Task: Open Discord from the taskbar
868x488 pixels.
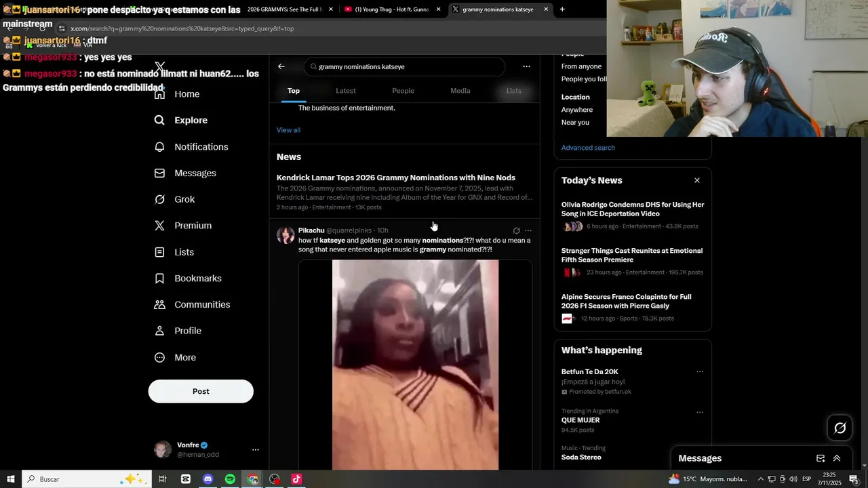Action: (x=208, y=479)
